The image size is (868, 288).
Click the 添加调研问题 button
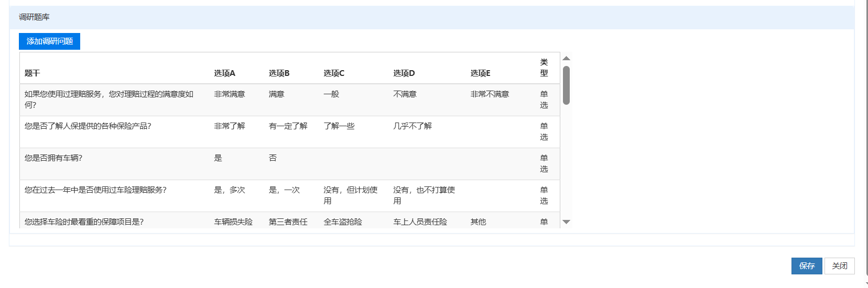tap(49, 41)
